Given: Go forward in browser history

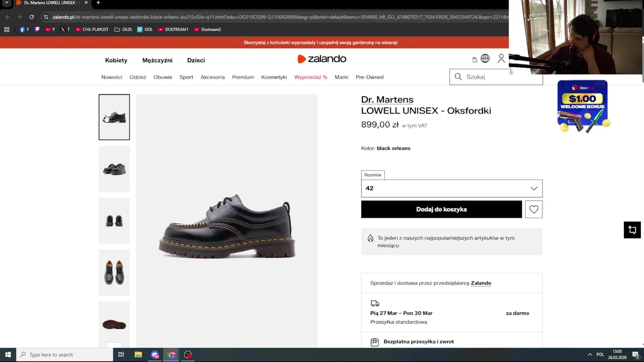Looking at the screenshot, I should coord(19,17).
